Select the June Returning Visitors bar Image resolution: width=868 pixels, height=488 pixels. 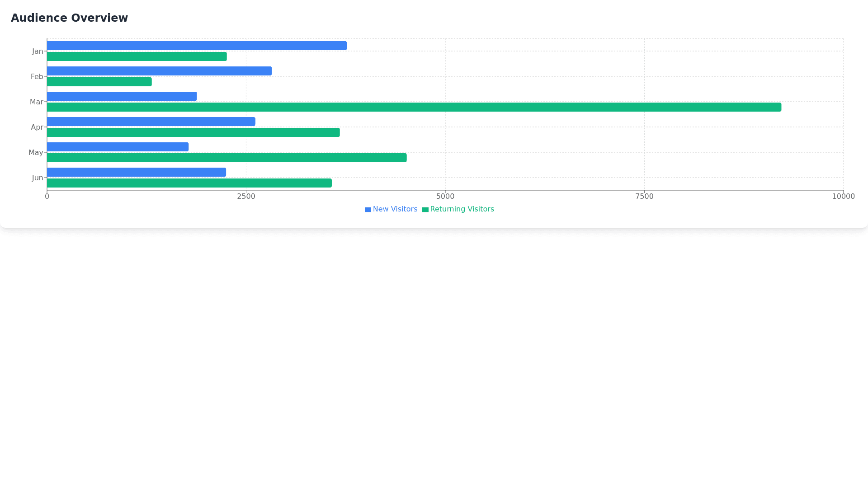(189, 183)
